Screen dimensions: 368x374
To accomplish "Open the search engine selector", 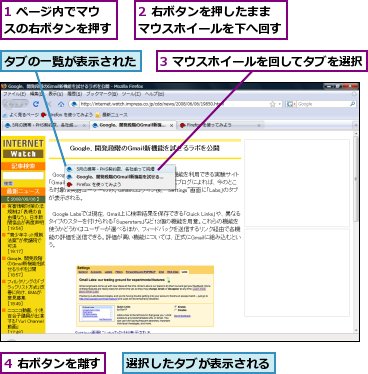I will [291, 104].
